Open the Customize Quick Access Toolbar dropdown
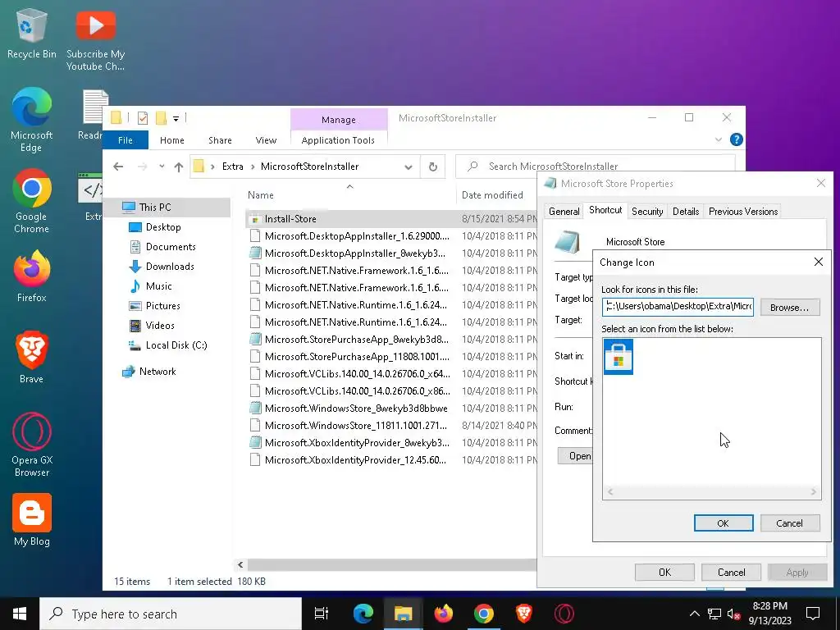The width and height of the screenshot is (840, 630). click(x=176, y=118)
